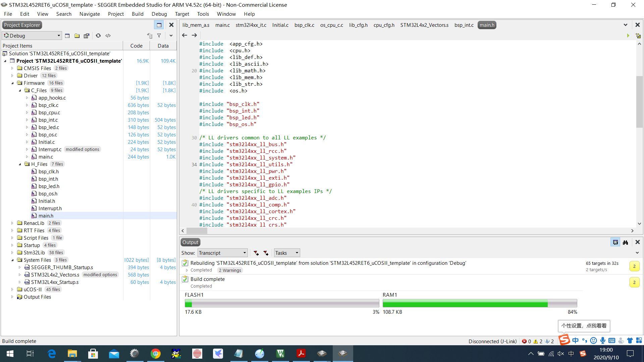Viewport: 644px width, 362px height.
Task: Switch to the main.c editor tab
Action: (222, 25)
